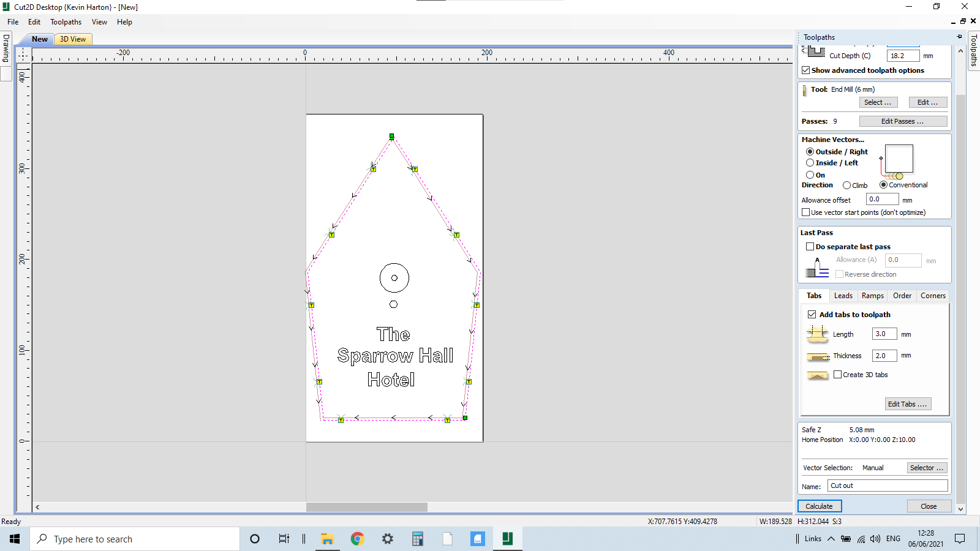Click the tab Thickness illustration icon

(817, 356)
